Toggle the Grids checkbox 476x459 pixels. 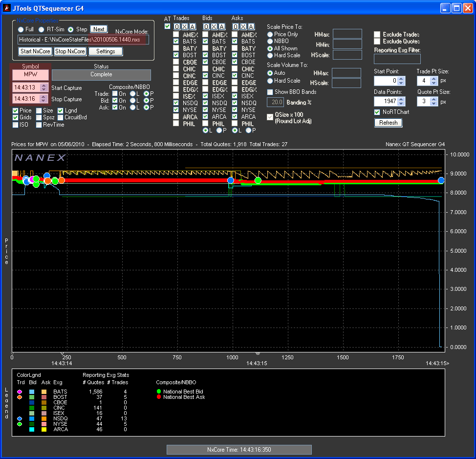[16, 117]
